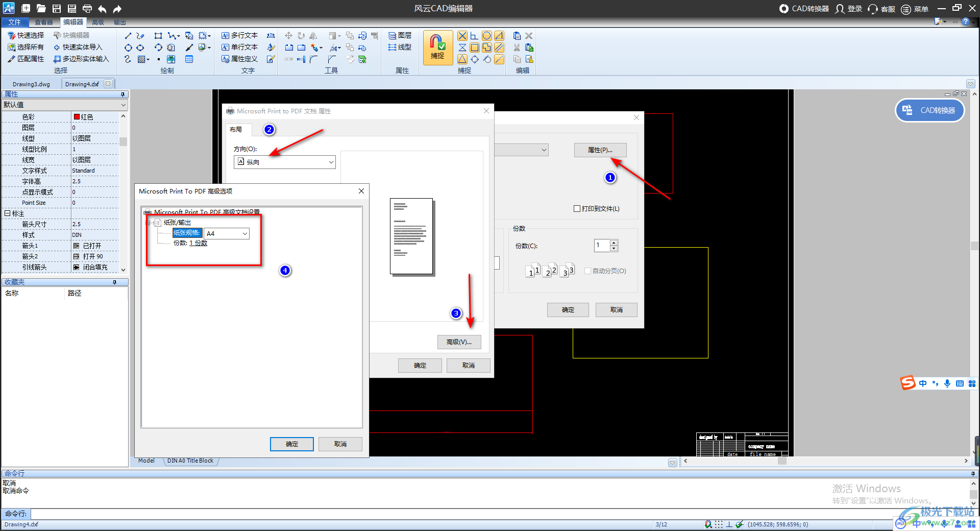
Task: Click the Mirror tool in Tools group
Action: tap(313, 36)
